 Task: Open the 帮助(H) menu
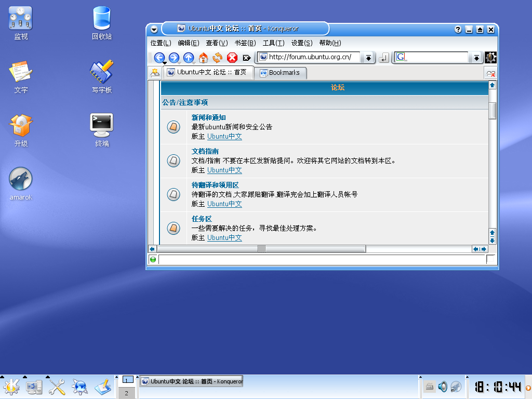(x=330, y=43)
